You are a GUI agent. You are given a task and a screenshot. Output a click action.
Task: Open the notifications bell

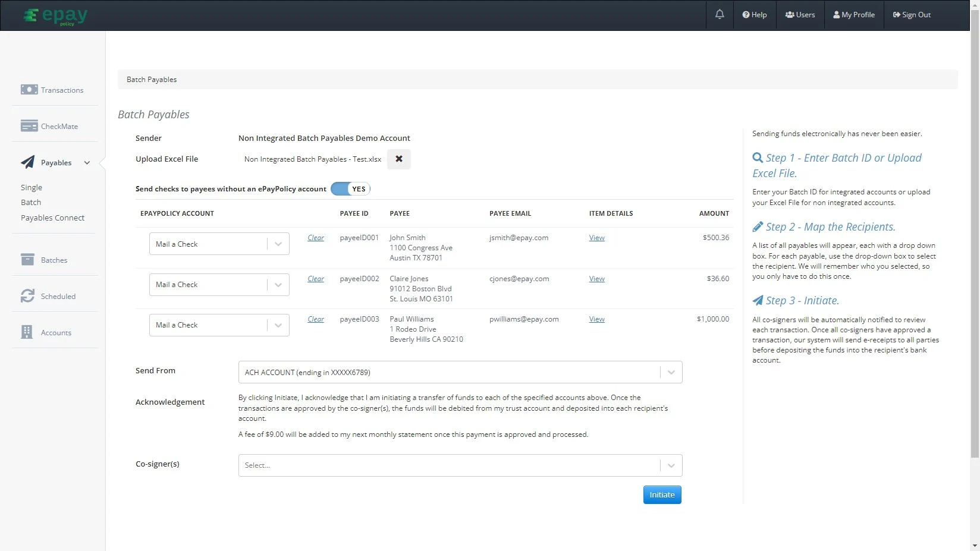(x=720, y=14)
